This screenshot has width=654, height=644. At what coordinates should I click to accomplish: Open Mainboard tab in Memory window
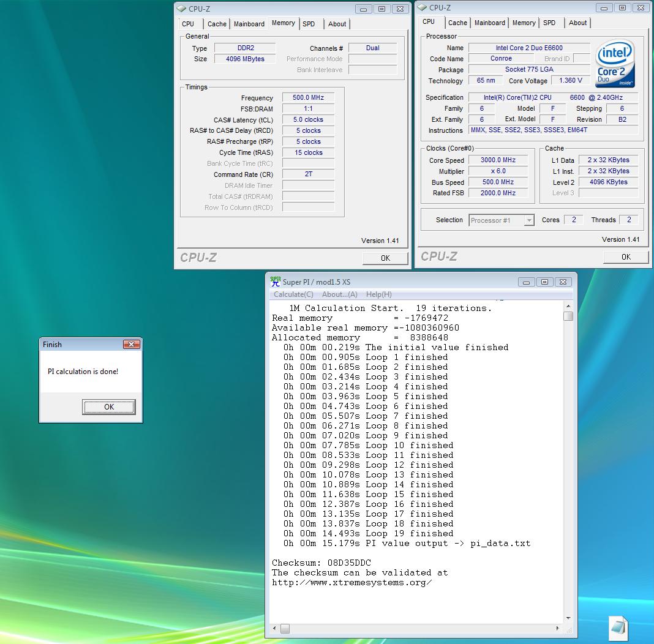(249, 24)
